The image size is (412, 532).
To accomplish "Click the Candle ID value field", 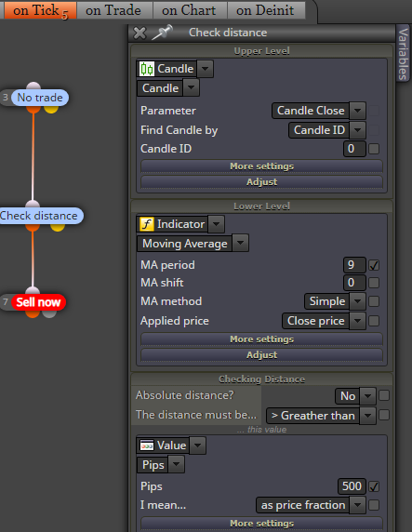I will point(354,149).
